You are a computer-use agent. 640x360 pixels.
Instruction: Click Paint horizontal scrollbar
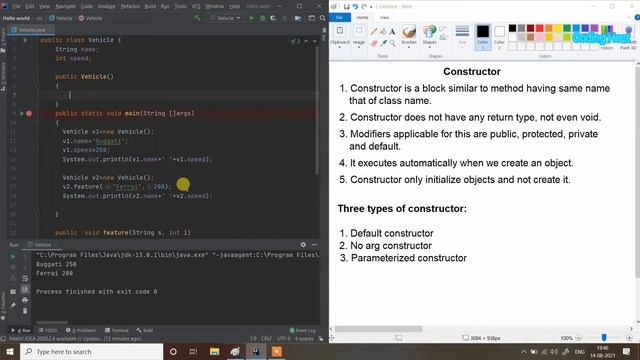coord(378,329)
